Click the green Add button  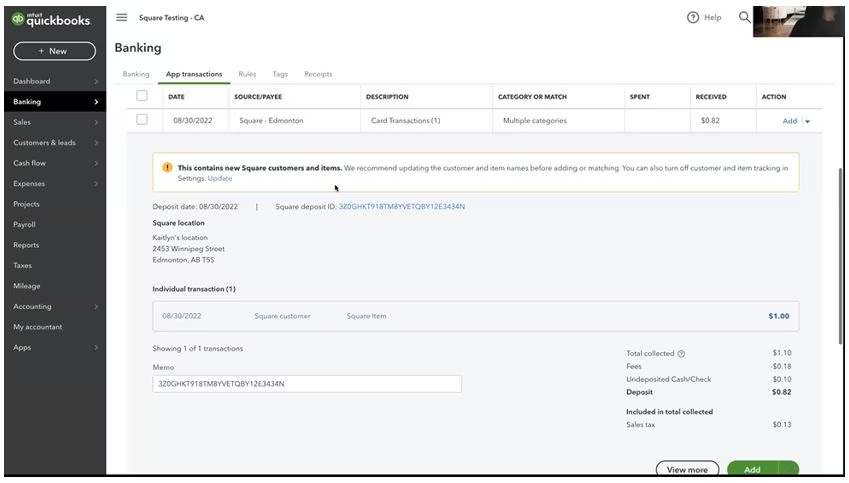pyautogui.click(x=753, y=469)
